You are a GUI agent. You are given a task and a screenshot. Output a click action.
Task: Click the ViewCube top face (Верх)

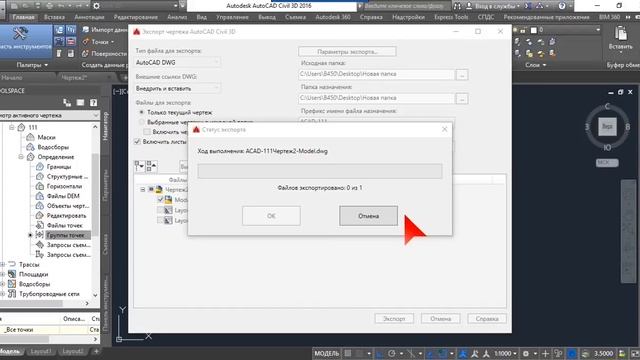click(607, 127)
